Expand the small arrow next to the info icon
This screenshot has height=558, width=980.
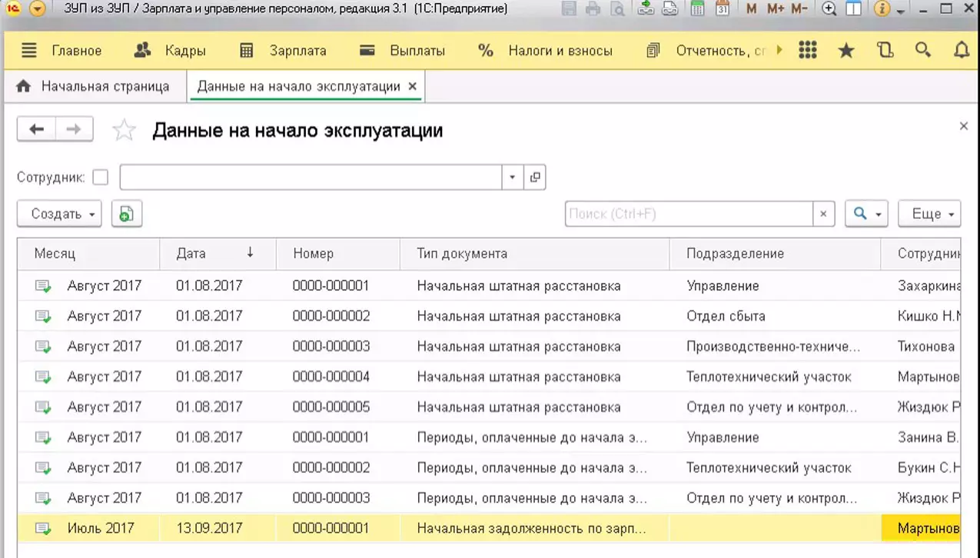[x=901, y=12]
